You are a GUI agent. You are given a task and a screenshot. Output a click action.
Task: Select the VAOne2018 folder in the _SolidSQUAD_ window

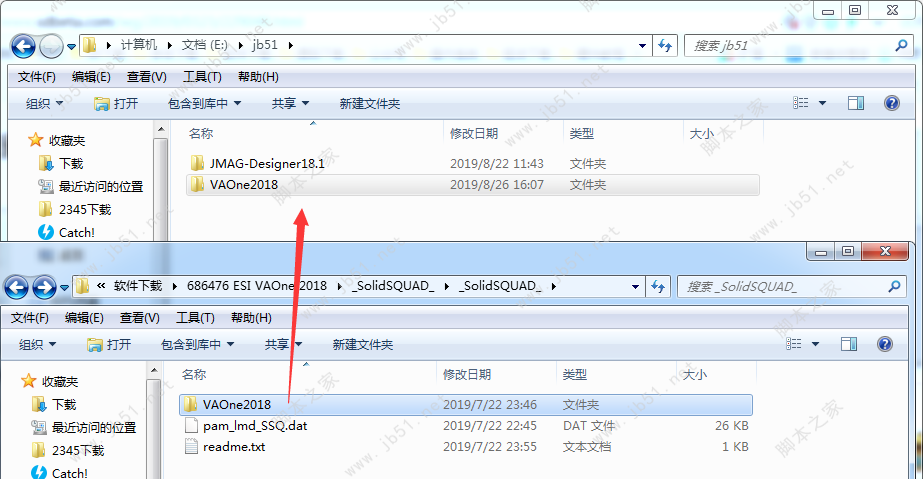click(466, 405)
